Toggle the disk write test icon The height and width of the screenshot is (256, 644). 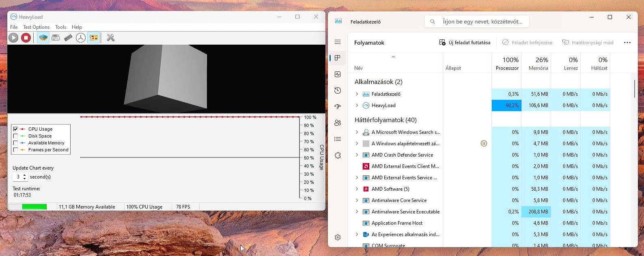56,38
